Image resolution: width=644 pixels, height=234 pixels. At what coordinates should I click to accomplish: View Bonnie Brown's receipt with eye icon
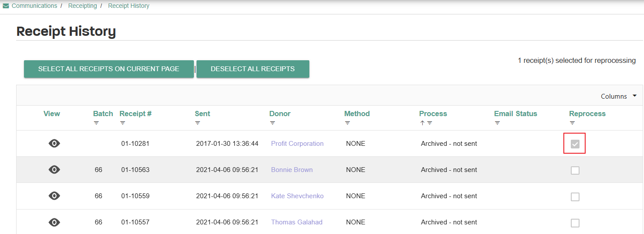coord(54,169)
